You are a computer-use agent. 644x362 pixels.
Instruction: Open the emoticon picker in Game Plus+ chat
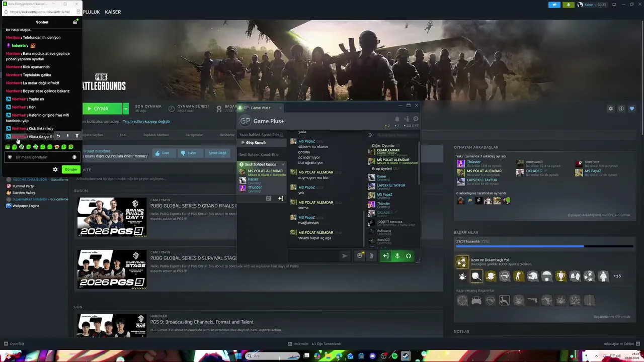point(360,256)
